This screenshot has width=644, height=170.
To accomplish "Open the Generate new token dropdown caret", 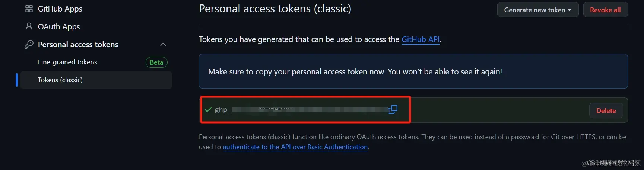I will point(570,10).
